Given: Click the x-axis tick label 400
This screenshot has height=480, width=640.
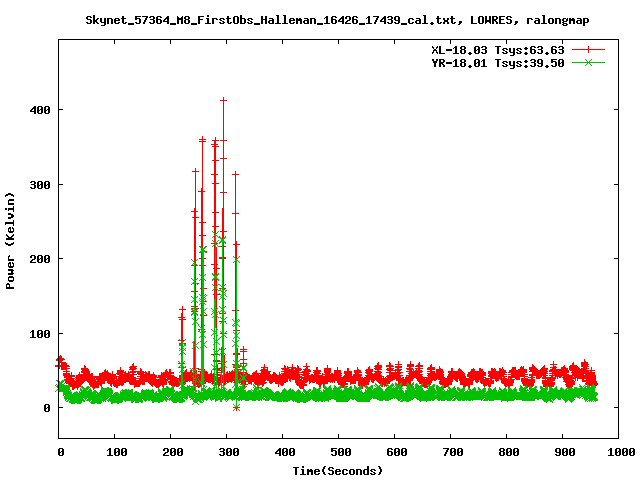Looking at the screenshot, I should pos(285,452).
